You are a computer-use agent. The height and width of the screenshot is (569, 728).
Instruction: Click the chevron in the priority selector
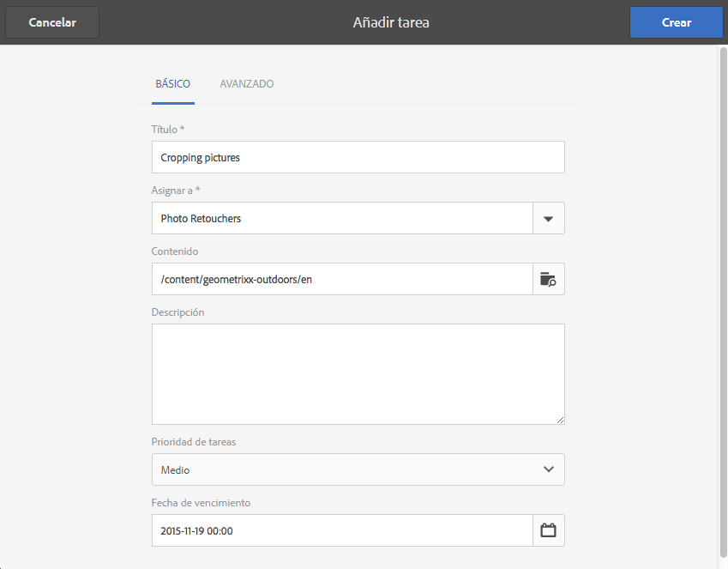pos(549,469)
